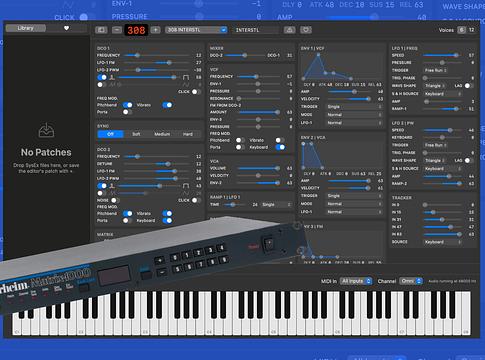The height and width of the screenshot is (360, 485).
Task: Select the Medium sync mode
Action: [x=162, y=134]
